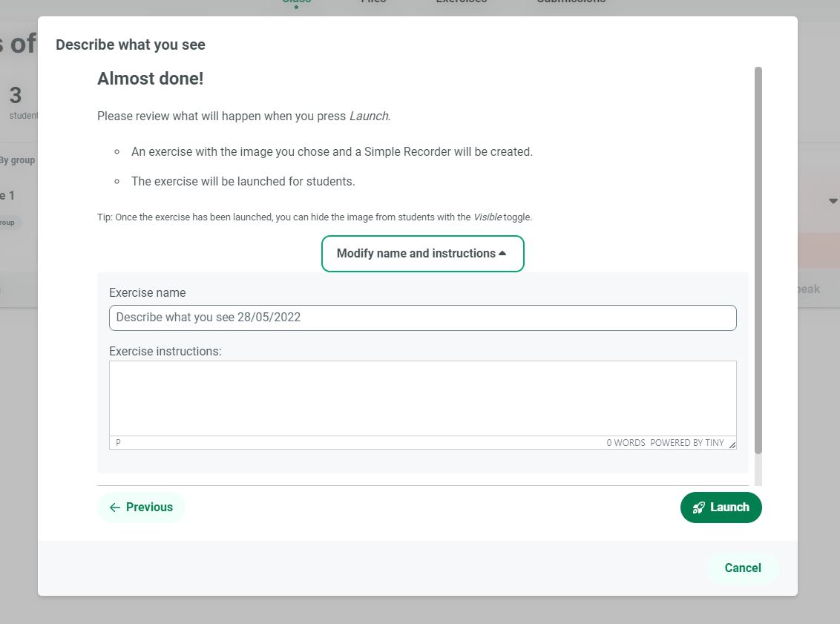This screenshot has height=624, width=840.
Task: Focus the Exercise name field
Action: pyautogui.click(x=422, y=318)
